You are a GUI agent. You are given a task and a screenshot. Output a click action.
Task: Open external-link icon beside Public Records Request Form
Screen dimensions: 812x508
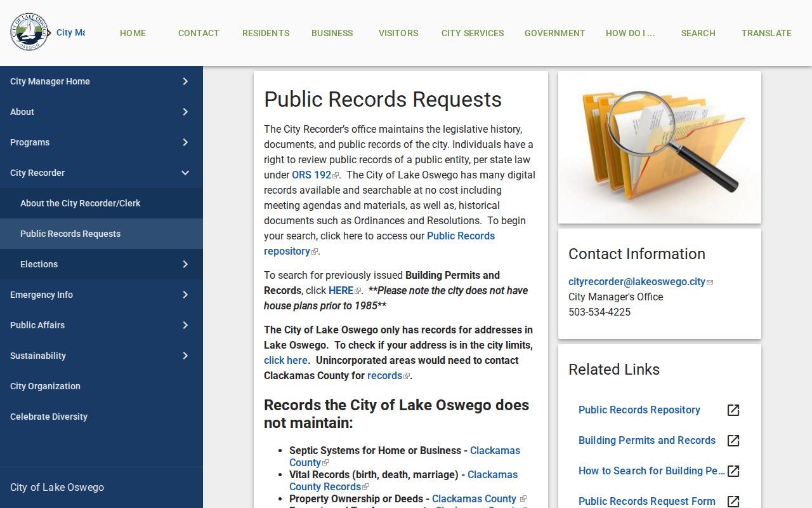pos(733,502)
